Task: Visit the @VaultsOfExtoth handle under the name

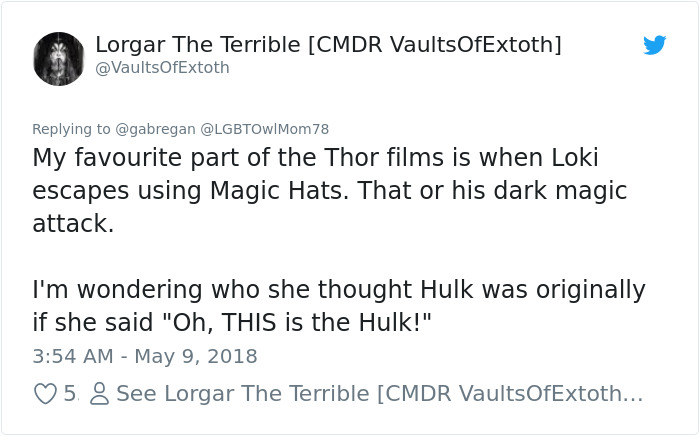Action: (x=162, y=67)
